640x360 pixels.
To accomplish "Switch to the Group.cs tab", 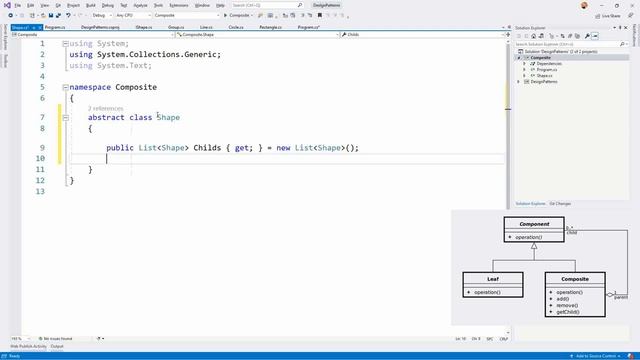I will tap(176, 27).
